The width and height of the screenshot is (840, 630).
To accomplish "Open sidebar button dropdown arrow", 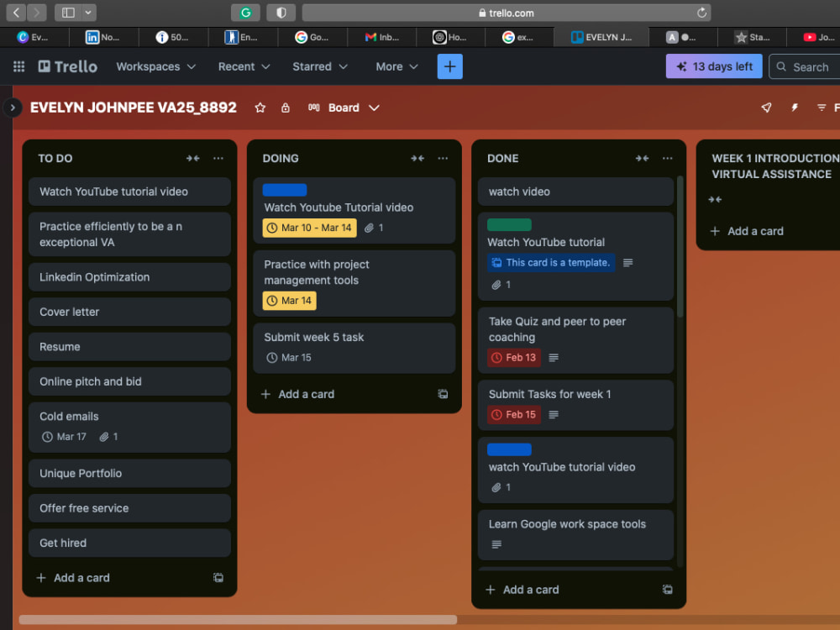I will click(x=88, y=13).
